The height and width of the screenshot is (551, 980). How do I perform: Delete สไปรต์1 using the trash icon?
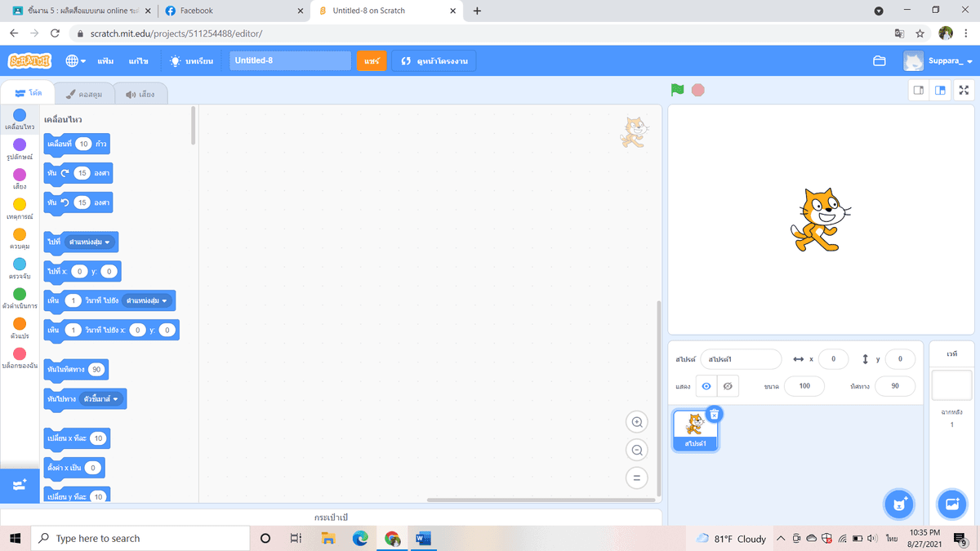coord(715,414)
